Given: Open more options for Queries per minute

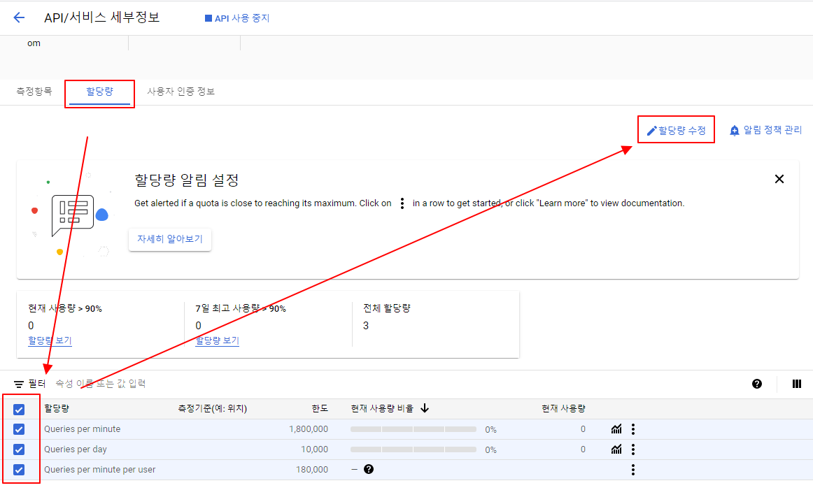Looking at the screenshot, I should point(633,429).
